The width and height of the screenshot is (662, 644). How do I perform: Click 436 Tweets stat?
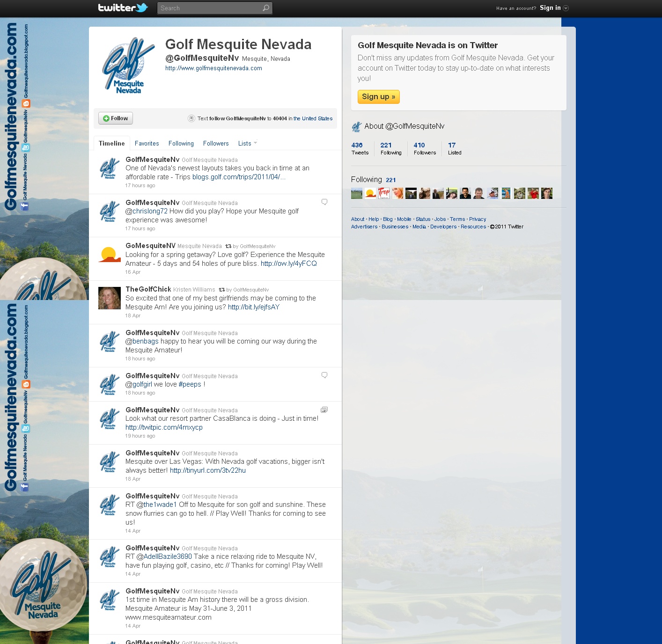360,148
